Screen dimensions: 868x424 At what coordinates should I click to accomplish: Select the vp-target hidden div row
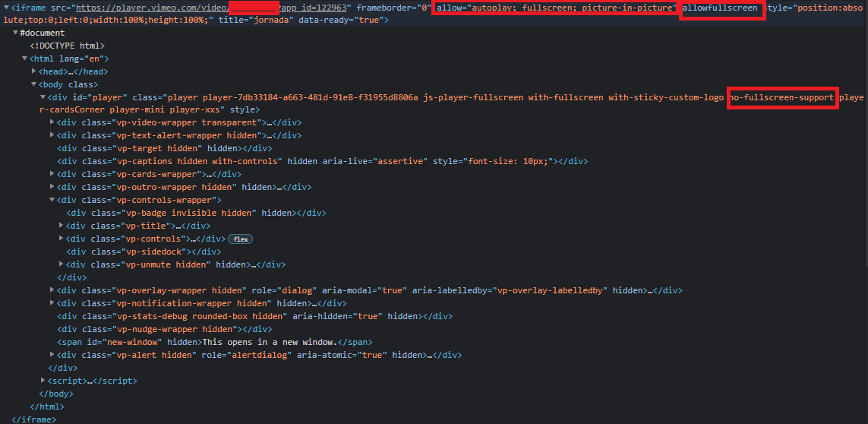click(x=164, y=148)
